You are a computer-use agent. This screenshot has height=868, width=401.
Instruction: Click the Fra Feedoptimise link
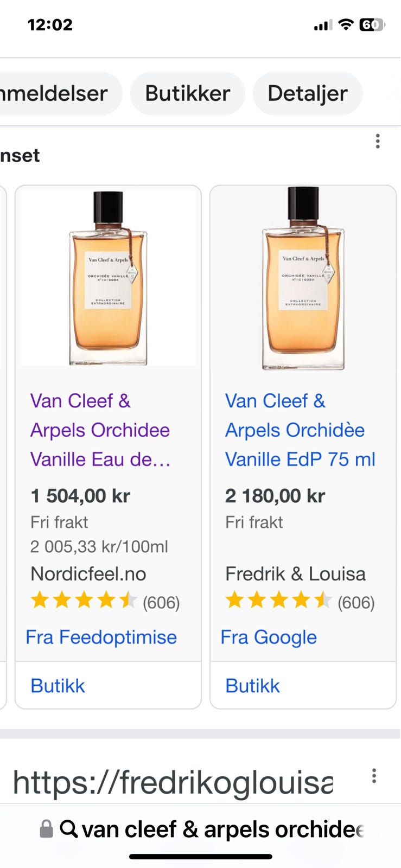[101, 637]
